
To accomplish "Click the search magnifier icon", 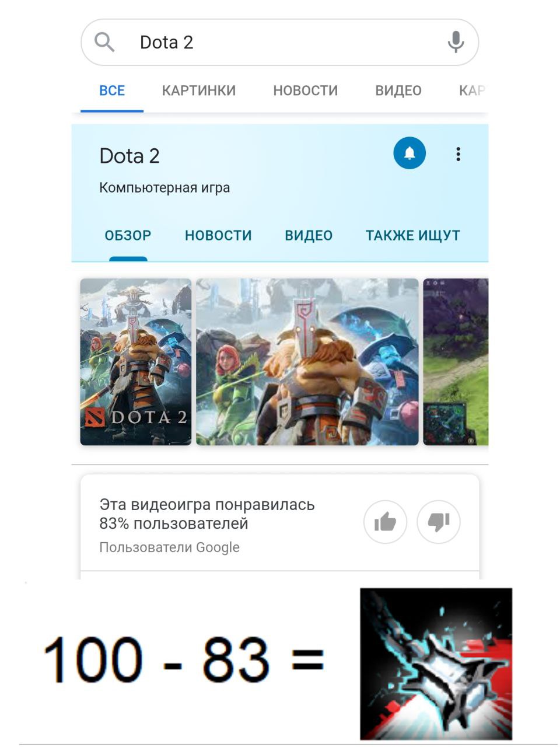I will click(x=104, y=42).
